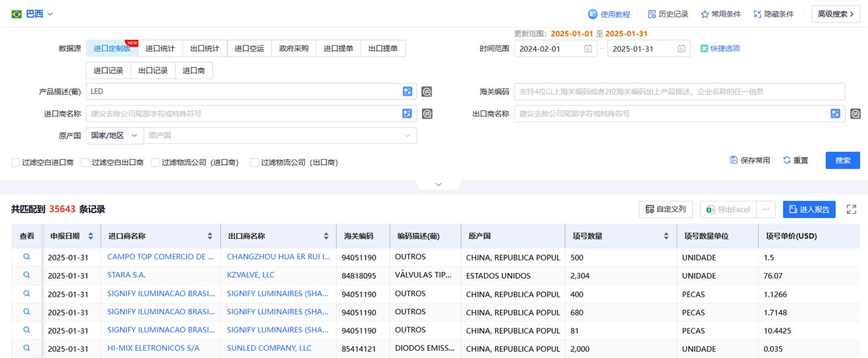Expand the 国家/地区 dropdown
This screenshot has height=358, width=868.
pyautogui.click(x=114, y=135)
